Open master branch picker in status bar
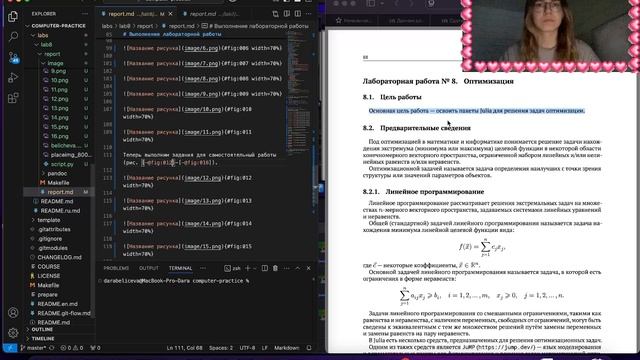Screen dimensions: 640x360 (33, 348)
